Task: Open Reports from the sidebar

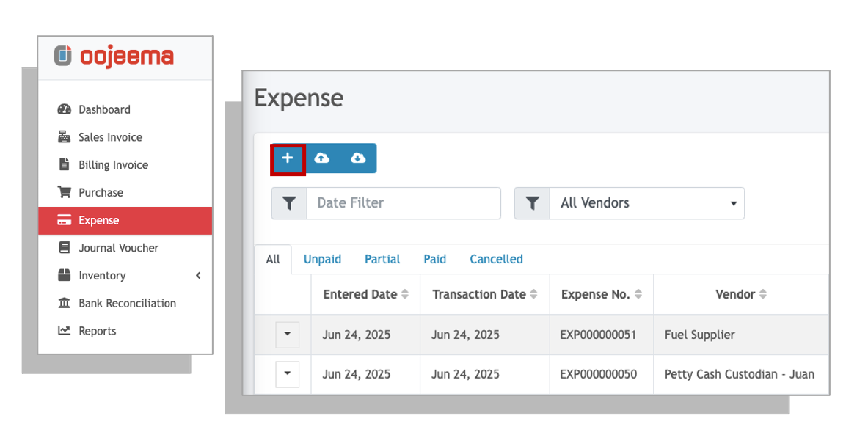Action: (x=98, y=331)
